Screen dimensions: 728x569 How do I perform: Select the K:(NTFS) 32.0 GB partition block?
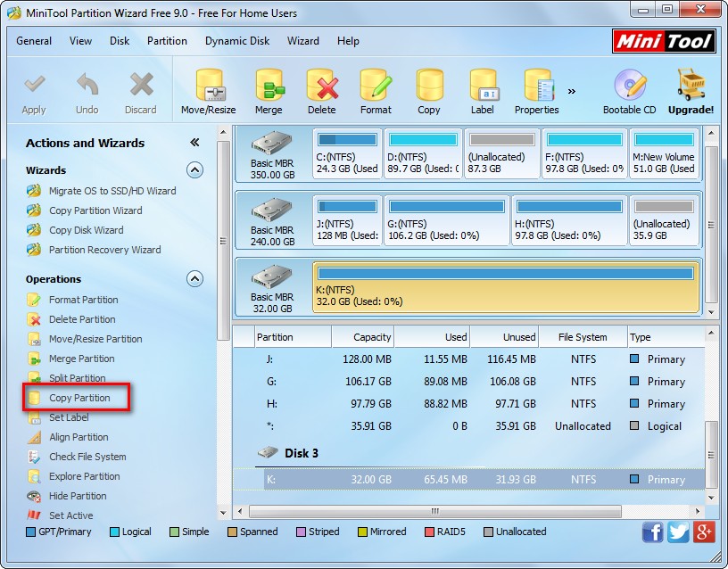(x=506, y=287)
